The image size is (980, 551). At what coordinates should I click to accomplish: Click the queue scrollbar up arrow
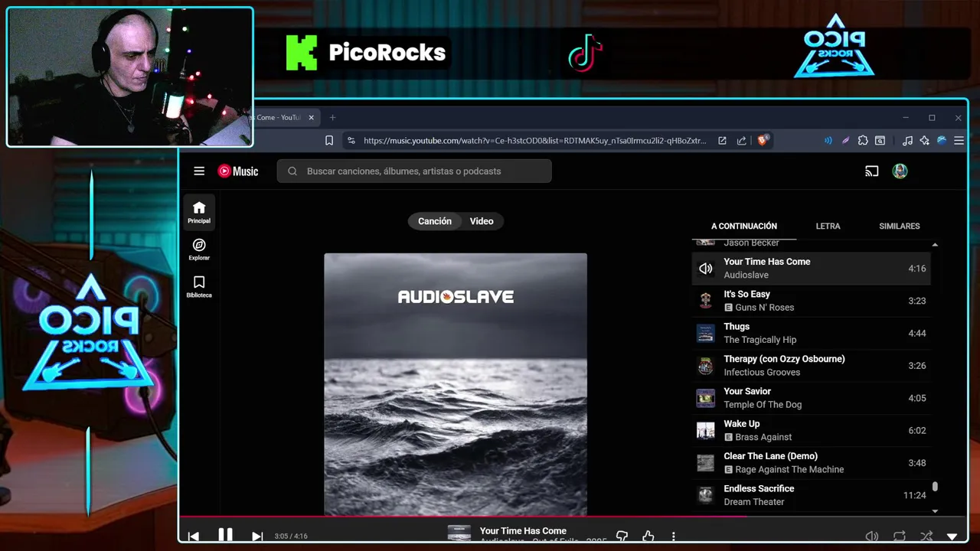click(x=935, y=245)
